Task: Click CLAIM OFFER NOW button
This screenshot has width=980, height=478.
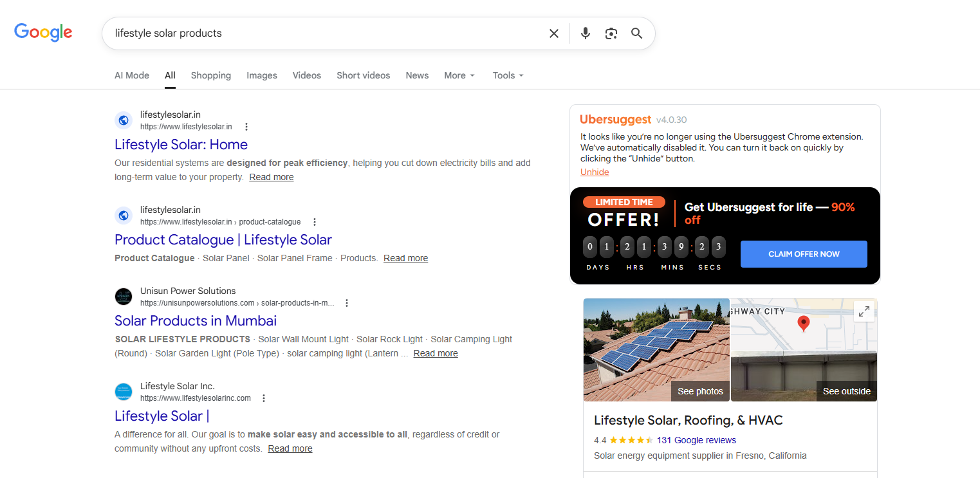Action: tap(804, 254)
